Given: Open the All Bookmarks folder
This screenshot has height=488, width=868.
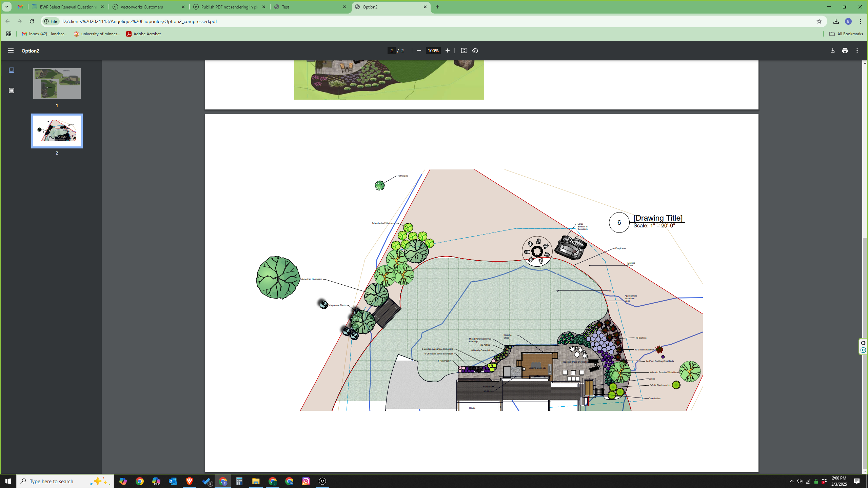Looking at the screenshot, I should click(846, 34).
